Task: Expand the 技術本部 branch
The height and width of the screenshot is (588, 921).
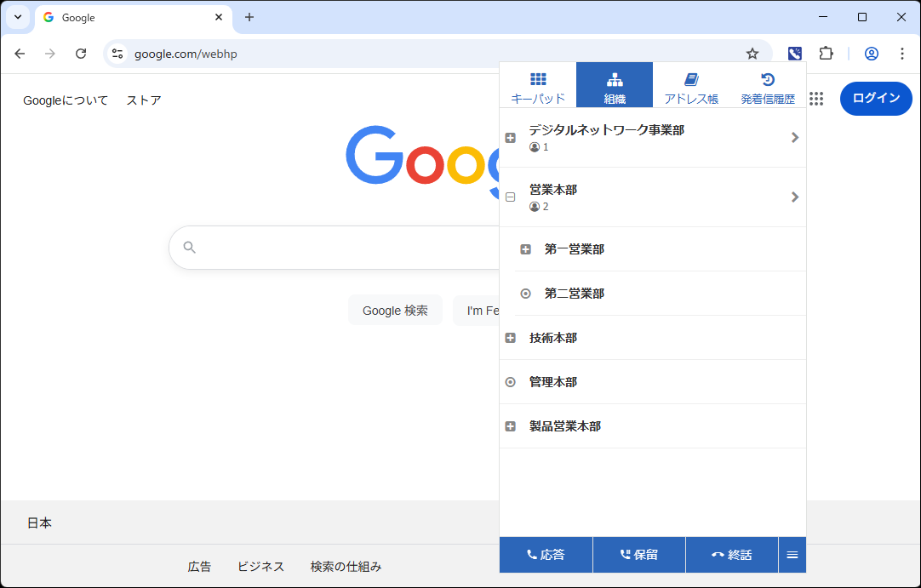Action: pos(510,337)
